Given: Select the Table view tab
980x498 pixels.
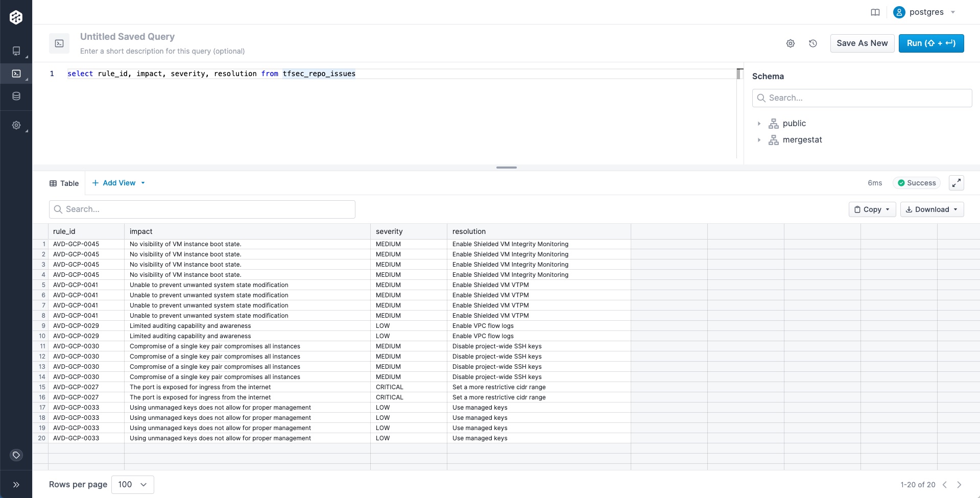Looking at the screenshot, I should (64, 183).
